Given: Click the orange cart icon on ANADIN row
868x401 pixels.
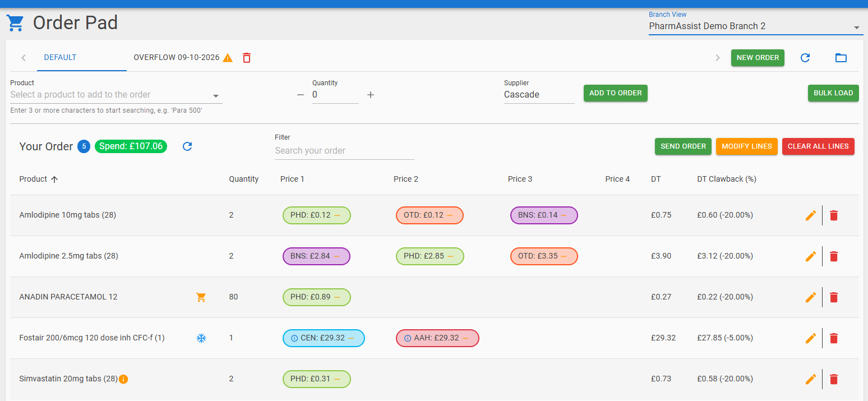Looking at the screenshot, I should tap(201, 297).
